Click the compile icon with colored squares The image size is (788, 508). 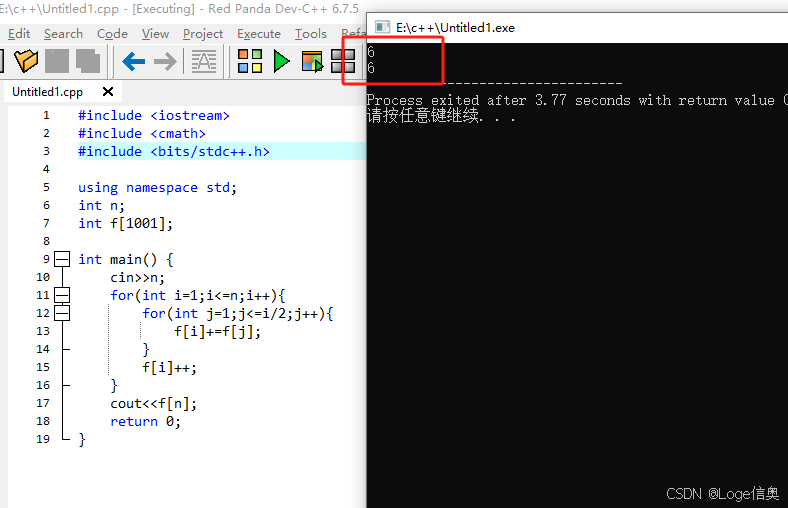pyautogui.click(x=250, y=61)
